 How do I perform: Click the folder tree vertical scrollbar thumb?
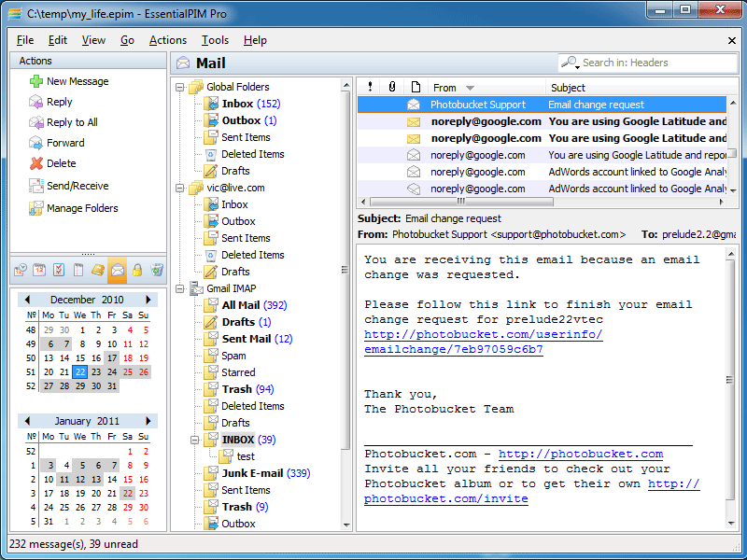[x=345, y=270]
